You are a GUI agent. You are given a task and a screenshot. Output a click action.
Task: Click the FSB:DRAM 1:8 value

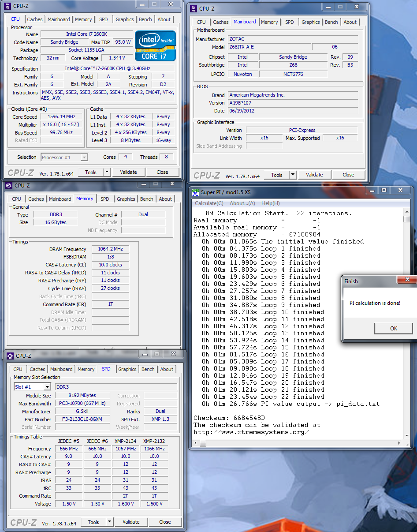click(110, 257)
